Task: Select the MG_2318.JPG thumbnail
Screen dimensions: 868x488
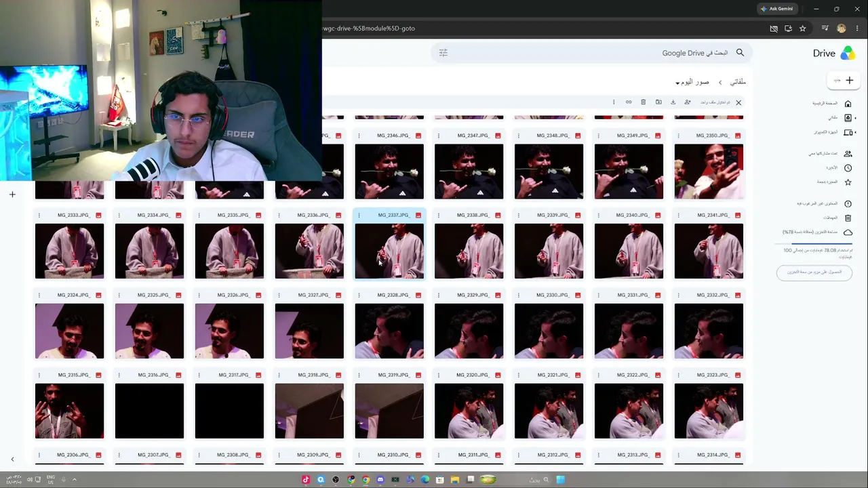Action: [x=309, y=411]
